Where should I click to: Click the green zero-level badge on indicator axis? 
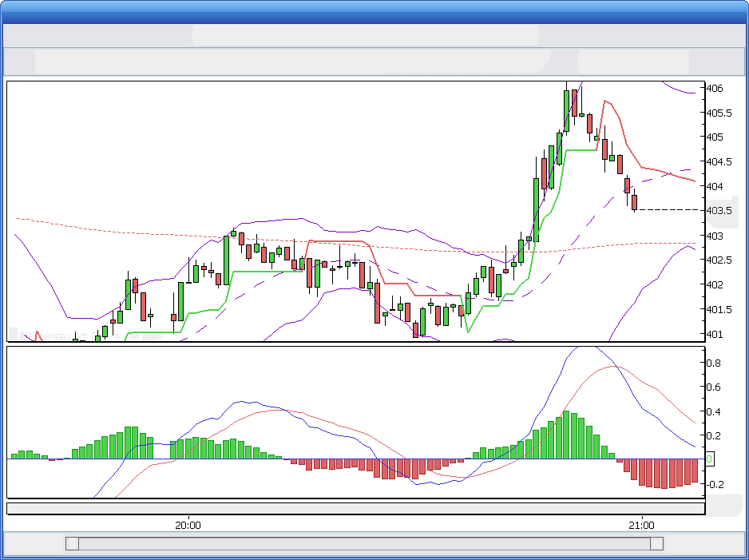point(708,459)
